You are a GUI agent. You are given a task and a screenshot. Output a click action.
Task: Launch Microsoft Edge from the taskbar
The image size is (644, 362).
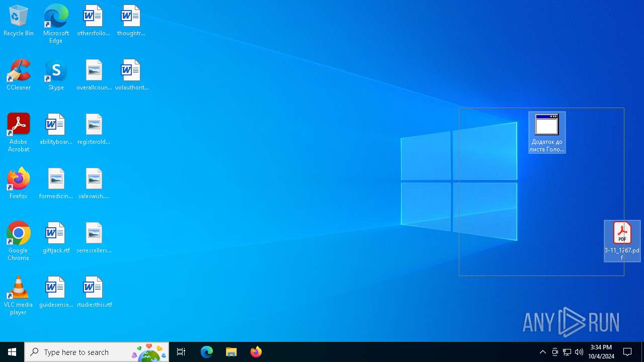tap(207, 352)
